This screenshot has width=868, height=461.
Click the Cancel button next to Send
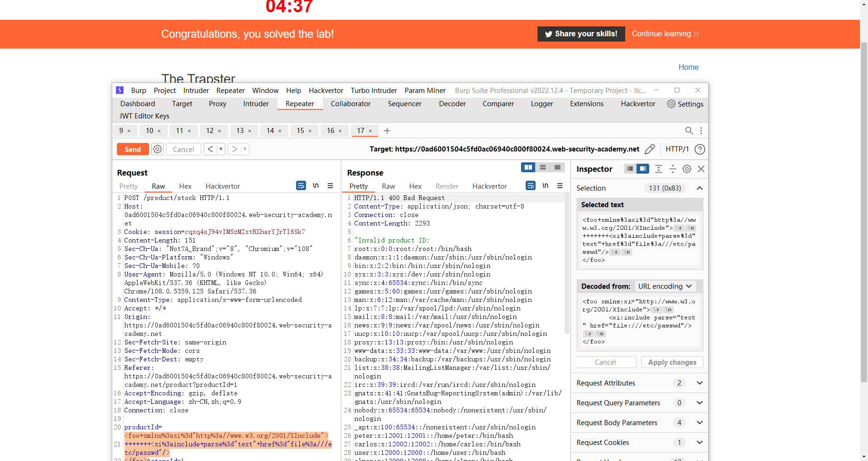(x=183, y=149)
